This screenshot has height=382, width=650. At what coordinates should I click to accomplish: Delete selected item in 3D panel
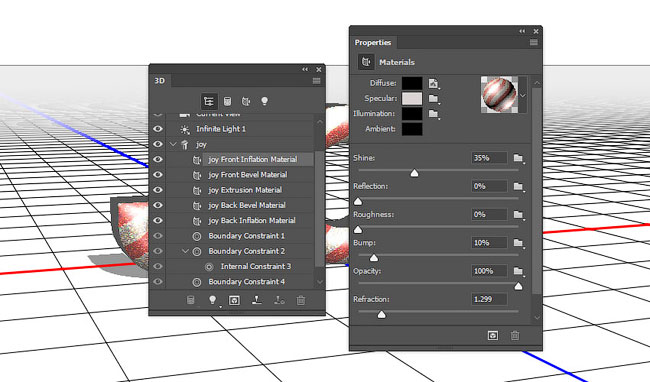pos(301,300)
